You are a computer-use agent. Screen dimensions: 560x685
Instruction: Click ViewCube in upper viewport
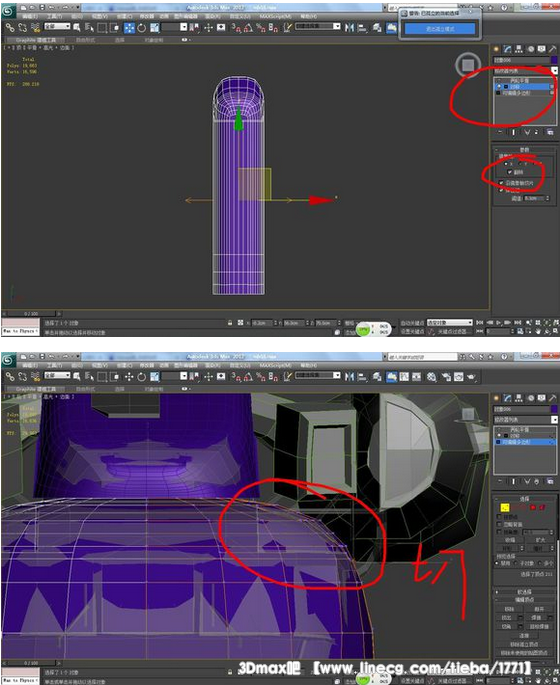(x=468, y=65)
